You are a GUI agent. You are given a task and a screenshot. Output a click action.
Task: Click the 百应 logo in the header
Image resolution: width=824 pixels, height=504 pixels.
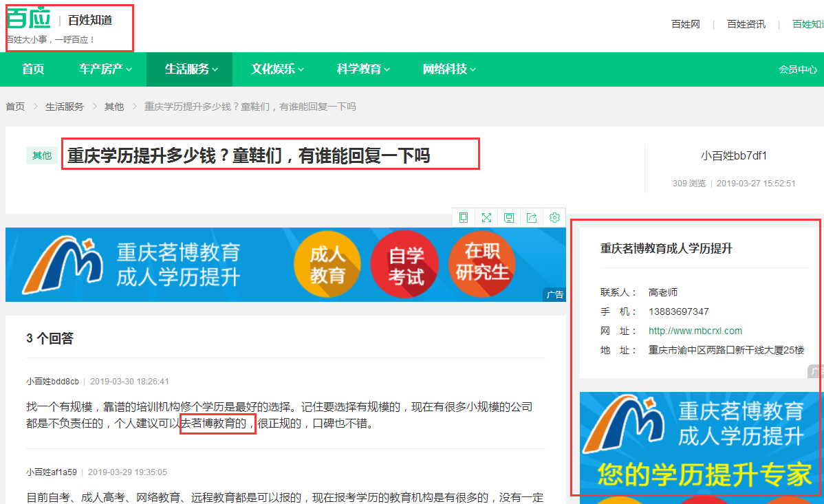tap(29, 18)
